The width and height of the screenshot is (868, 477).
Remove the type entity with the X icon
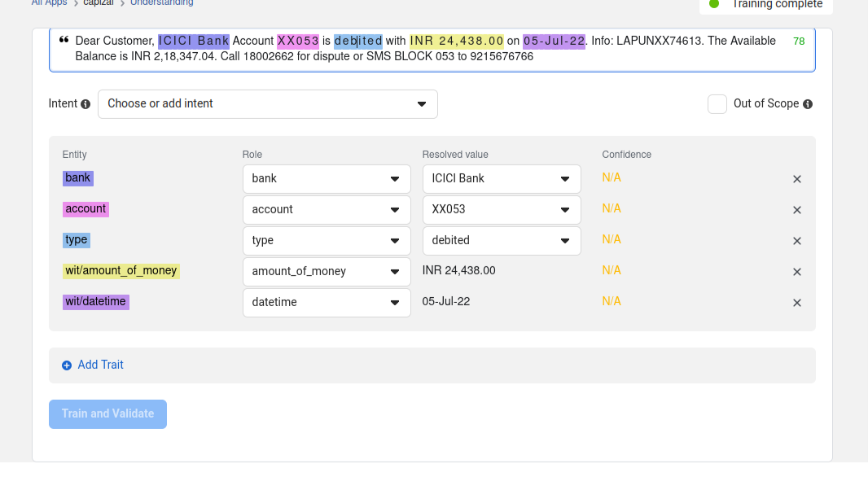click(796, 240)
